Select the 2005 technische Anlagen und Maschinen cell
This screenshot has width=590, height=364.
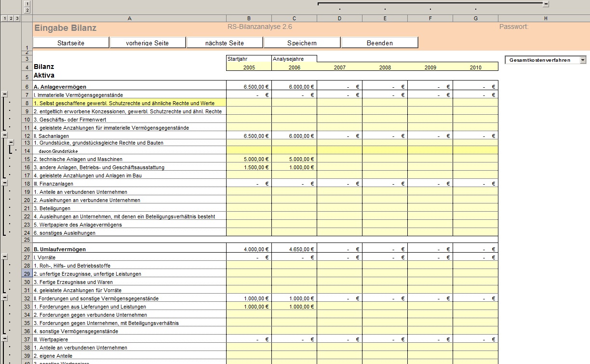[249, 159]
